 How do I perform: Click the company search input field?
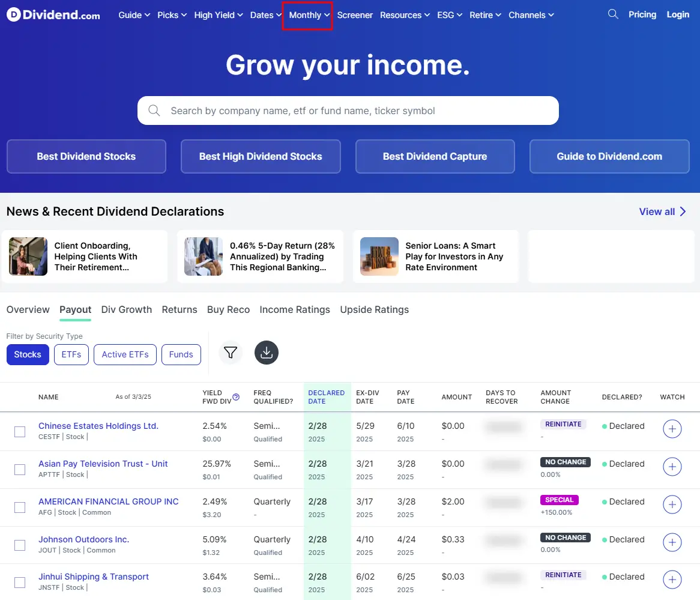click(x=348, y=111)
